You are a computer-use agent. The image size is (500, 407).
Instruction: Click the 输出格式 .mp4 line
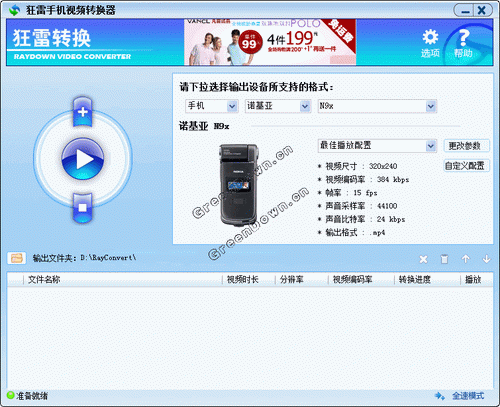[x=352, y=233]
